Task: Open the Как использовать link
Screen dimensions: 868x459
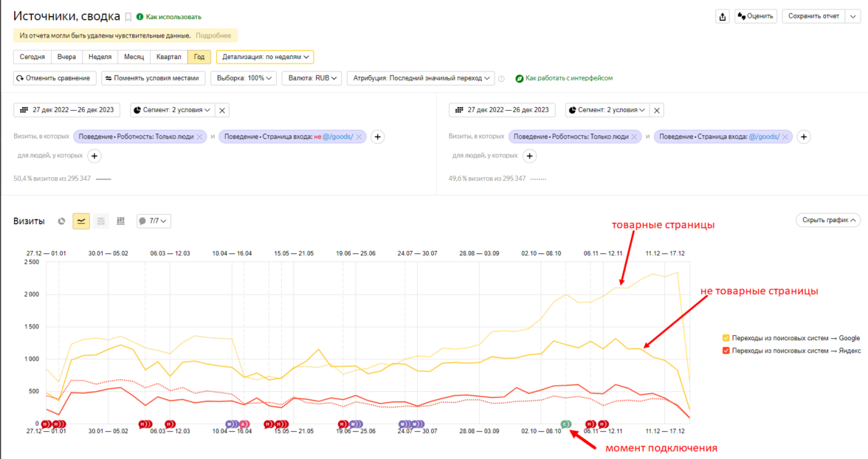Action: [x=173, y=17]
